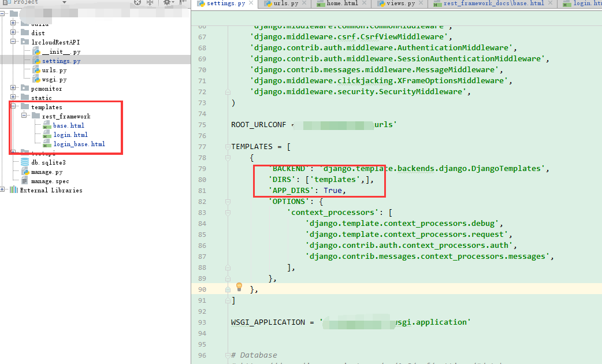Click the WSGI_APPLICATION assignment line
602x364 pixels.
(x=351, y=322)
